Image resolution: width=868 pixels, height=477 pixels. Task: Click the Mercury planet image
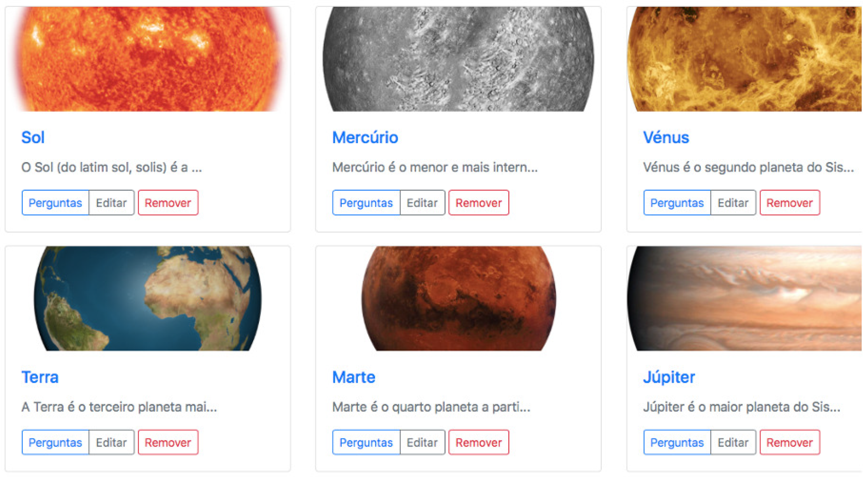coord(459,59)
